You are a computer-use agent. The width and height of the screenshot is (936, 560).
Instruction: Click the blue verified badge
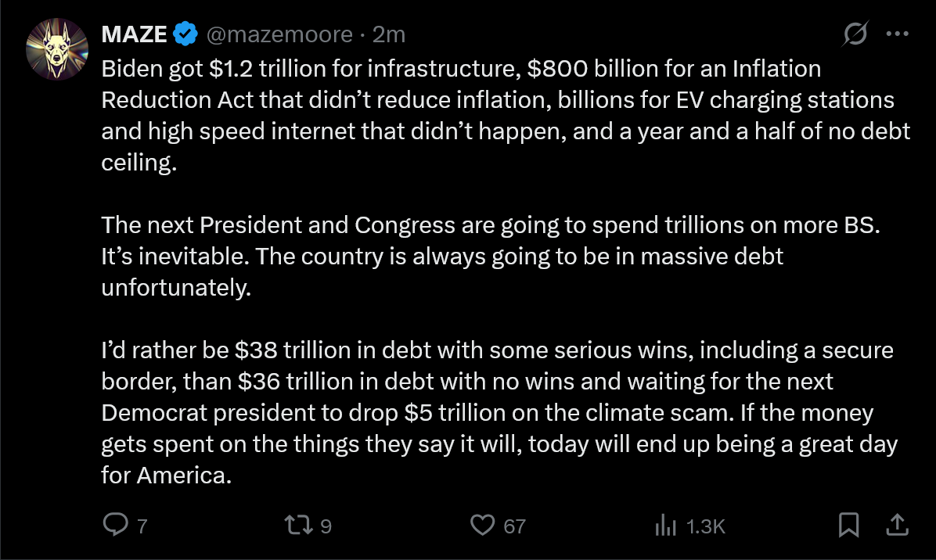[x=185, y=34]
